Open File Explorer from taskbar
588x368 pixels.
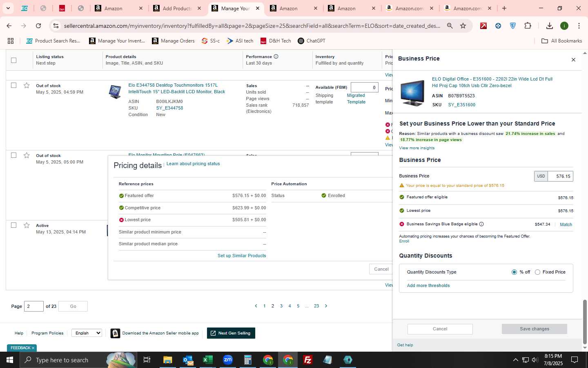click(x=168, y=360)
